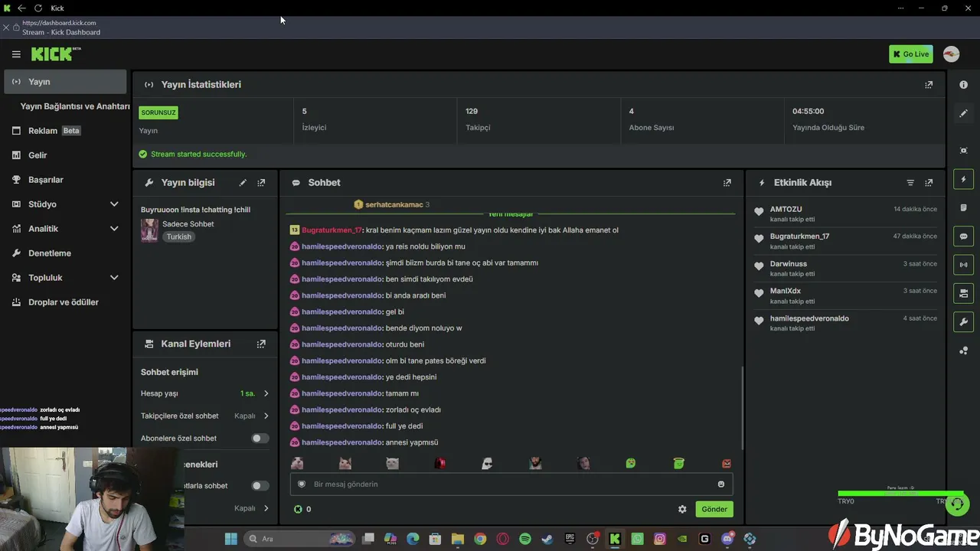Click the Windows Start button
The width and height of the screenshot is (980, 551).
(x=230, y=539)
